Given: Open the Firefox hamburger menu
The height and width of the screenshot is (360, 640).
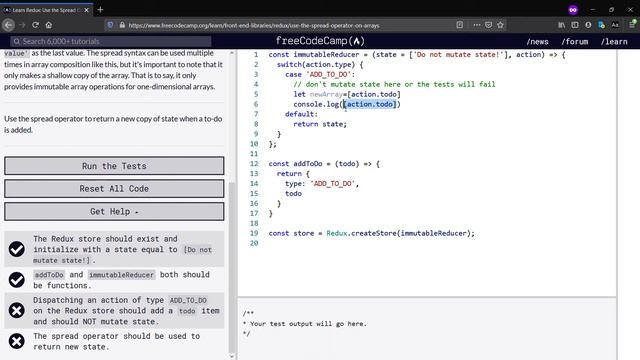Looking at the screenshot, I should click(632, 25).
